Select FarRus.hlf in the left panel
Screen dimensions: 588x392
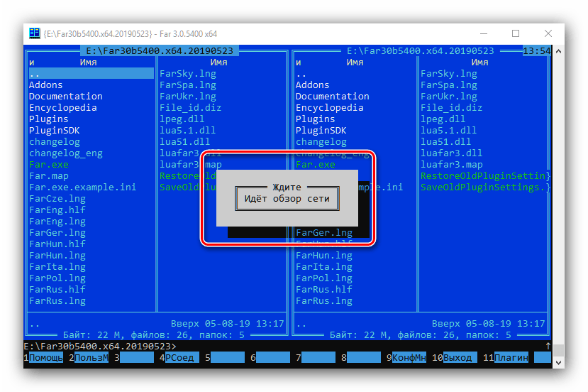point(57,290)
